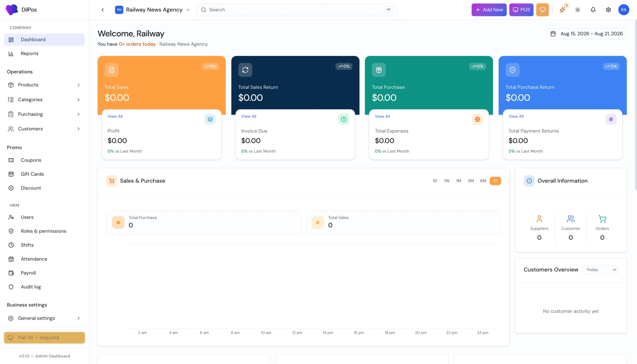The image size is (637, 364).
Task: Open the Aug 15 – Aug 21 date range picker
Action: click(587, 34)
